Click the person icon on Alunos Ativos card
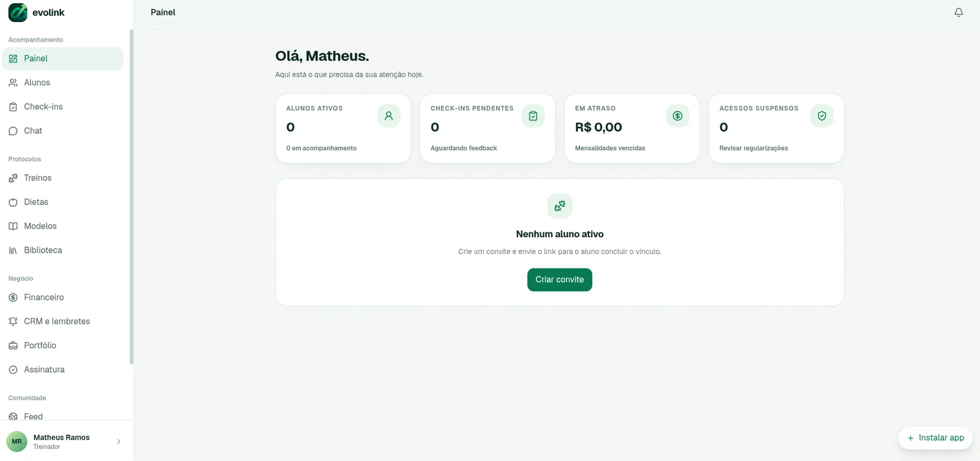The width and height of the screenshot is (980, 461). pos(388,116)
